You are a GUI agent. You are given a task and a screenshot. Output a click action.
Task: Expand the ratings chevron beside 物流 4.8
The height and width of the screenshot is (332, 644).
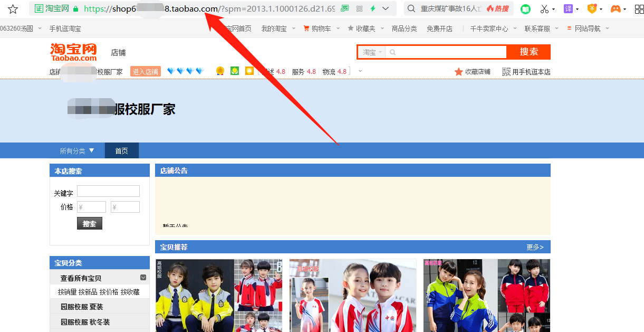(x=360, y=71)
